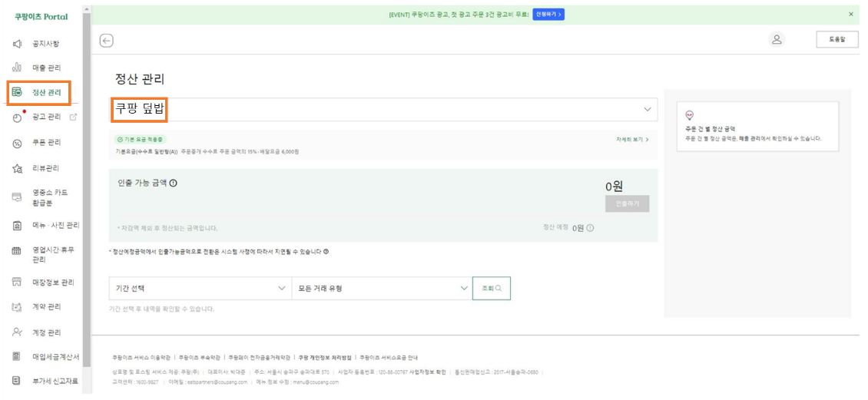Open the 계정 관리 sidebar menu
The image size is (868, 400).
46,332
